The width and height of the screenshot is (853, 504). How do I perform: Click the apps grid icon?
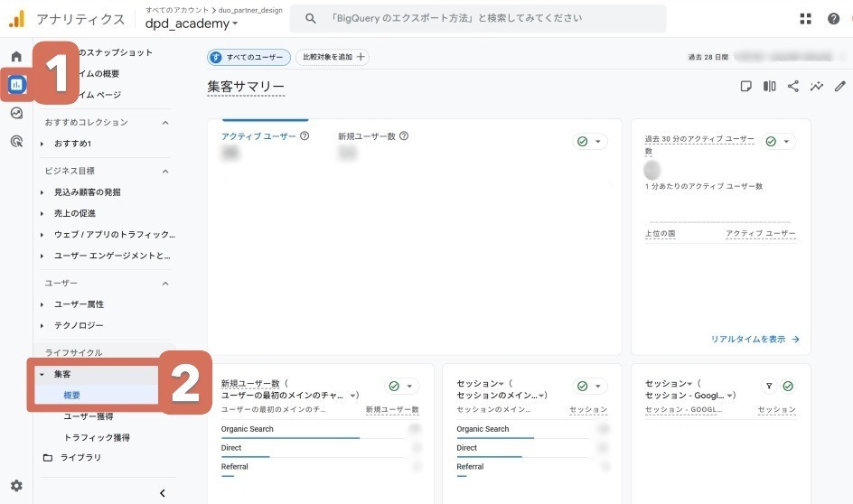(x=806, y=19)
